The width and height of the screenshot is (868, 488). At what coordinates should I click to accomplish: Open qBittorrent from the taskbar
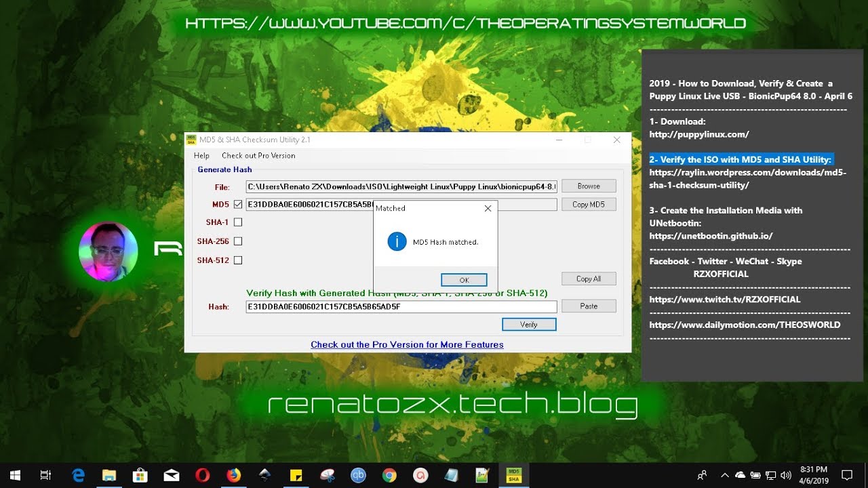click(x=358, y=475)
